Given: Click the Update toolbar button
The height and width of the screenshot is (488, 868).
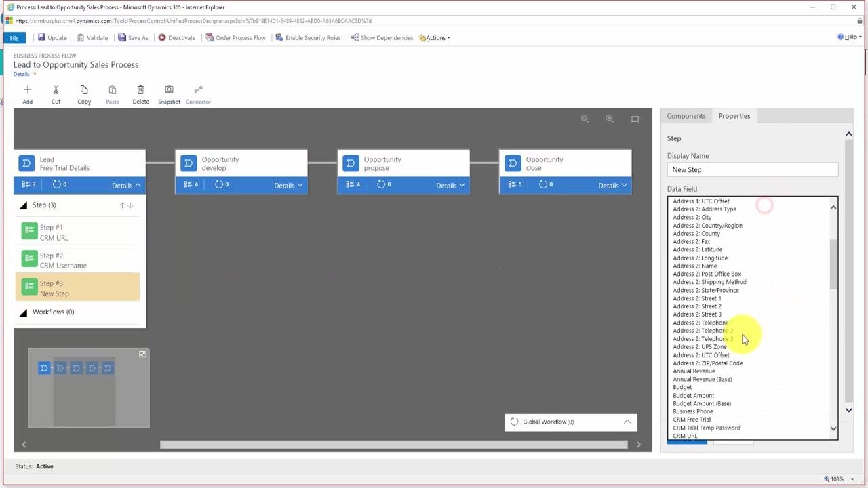Looking at the screenshot, I should (52, 38).
